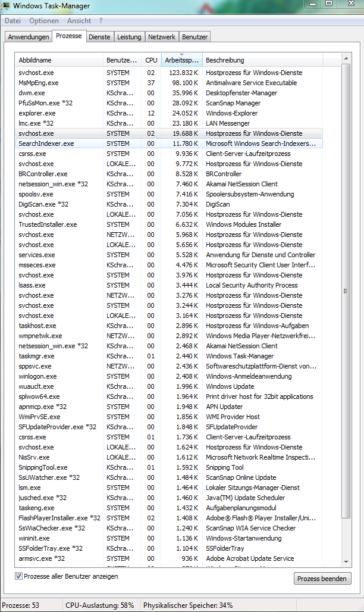Screen dimensions: 364x612
Task: Select lsm.exe process
Action: coord(169,488)
